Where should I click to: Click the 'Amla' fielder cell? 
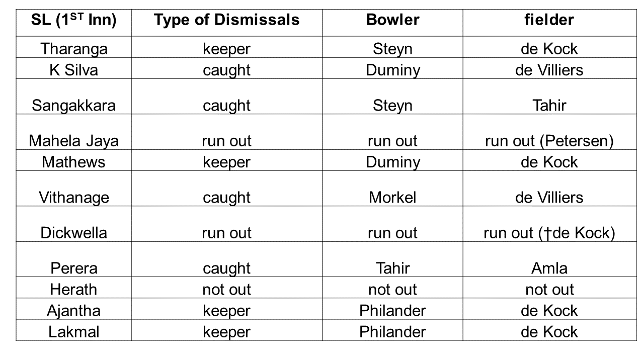point(549,268)
